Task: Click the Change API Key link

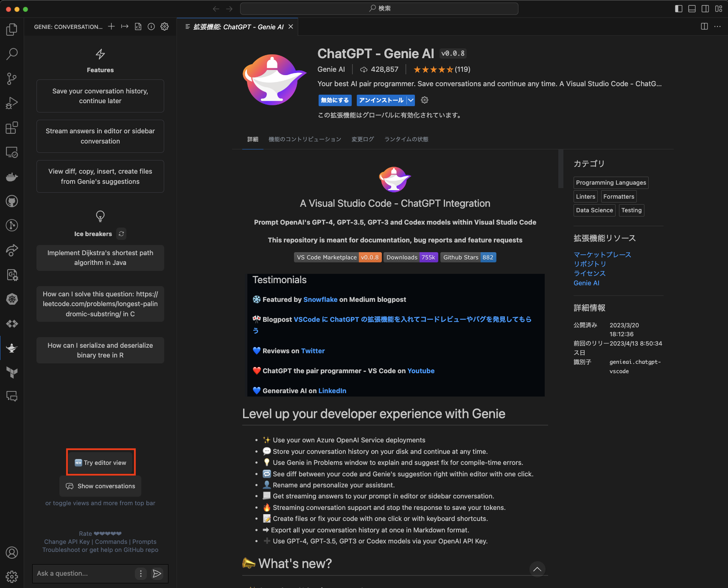Action: 67,542
